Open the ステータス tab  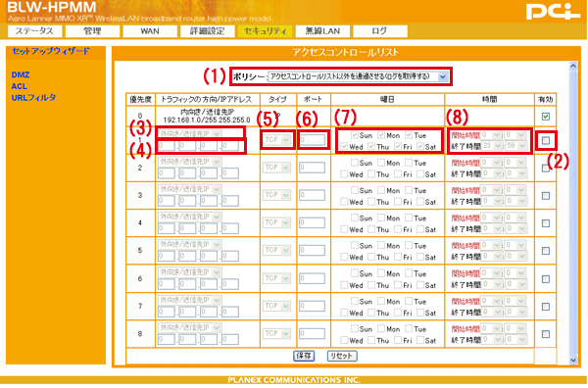(34, 31)
